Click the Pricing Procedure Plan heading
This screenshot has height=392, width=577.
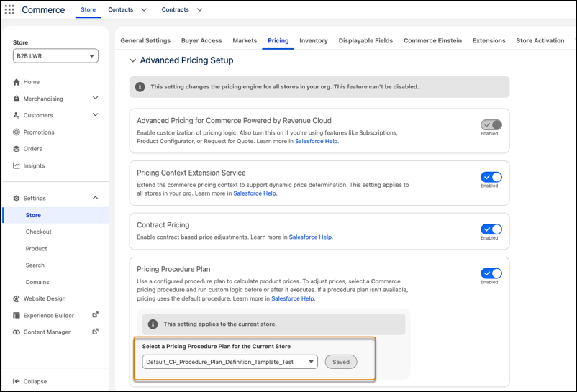[x=173, y=269]
